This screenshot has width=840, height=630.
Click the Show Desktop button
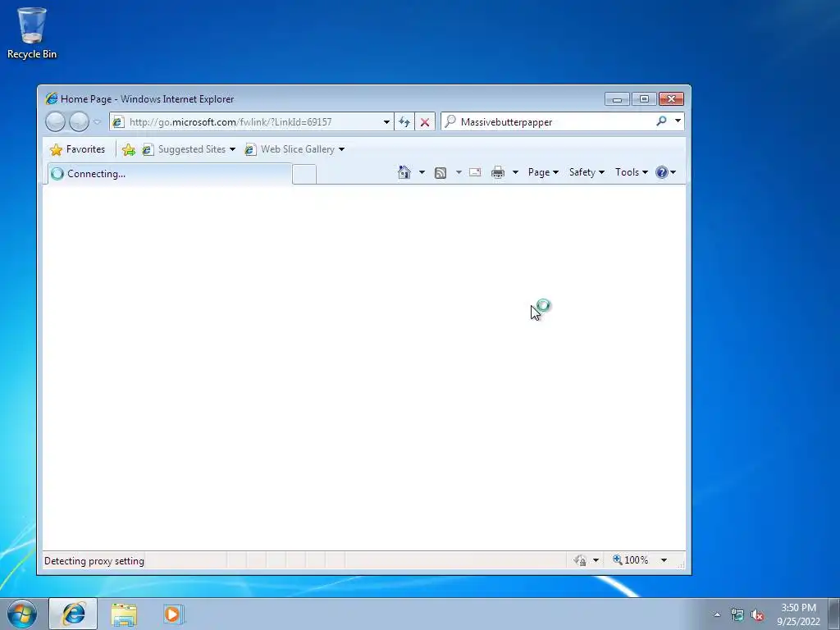(x=834, y=614)
